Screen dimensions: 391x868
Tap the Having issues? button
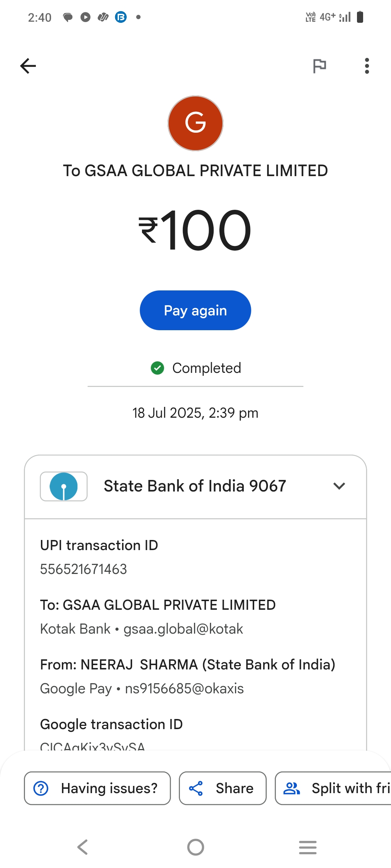coord(97,788)
